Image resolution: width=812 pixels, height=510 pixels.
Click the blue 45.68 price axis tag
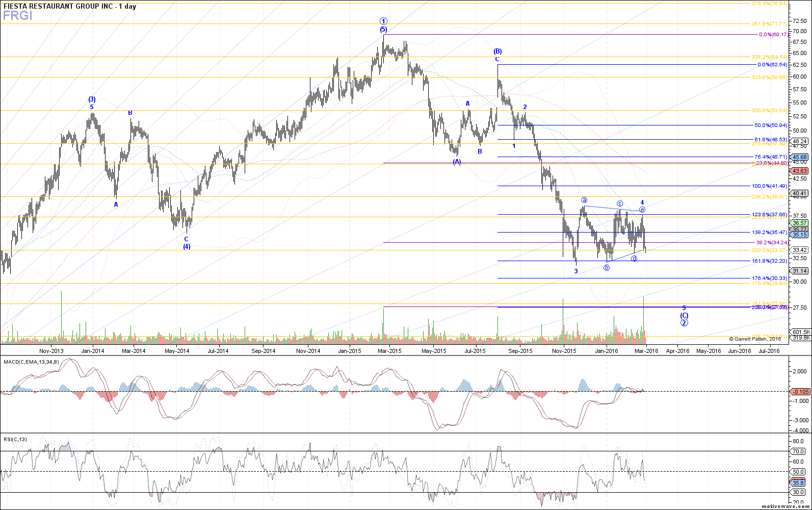pos(799,157)
